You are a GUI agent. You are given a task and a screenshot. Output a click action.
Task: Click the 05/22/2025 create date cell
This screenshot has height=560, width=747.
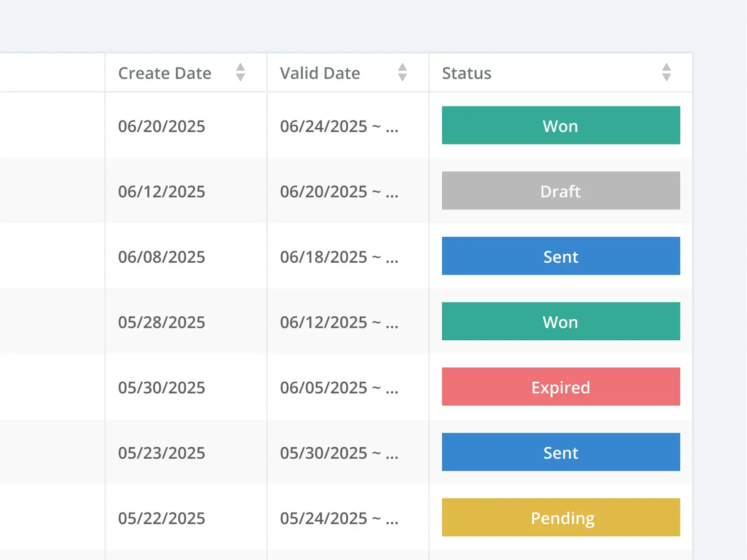pyautogui.click(x=162, y=518)
